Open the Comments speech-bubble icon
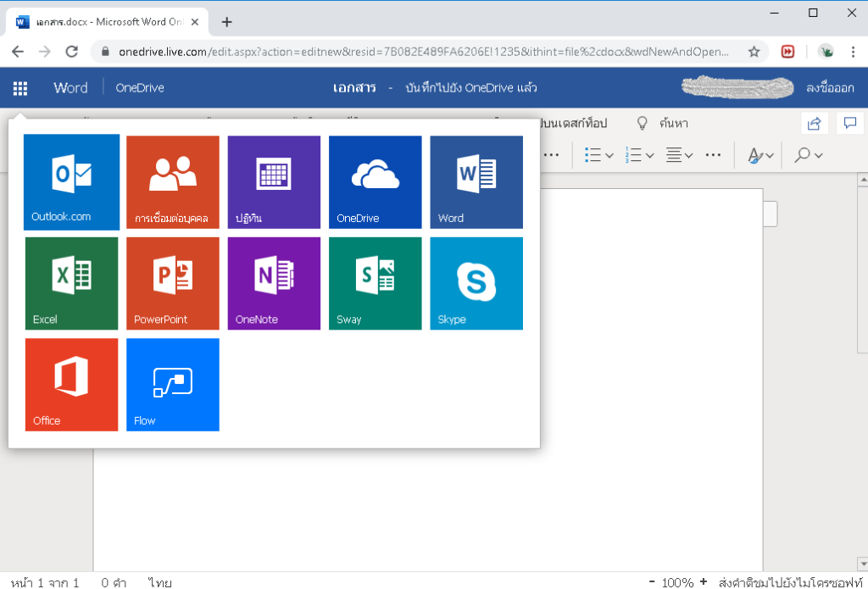 pyautogui.click(x=850, y=123)
